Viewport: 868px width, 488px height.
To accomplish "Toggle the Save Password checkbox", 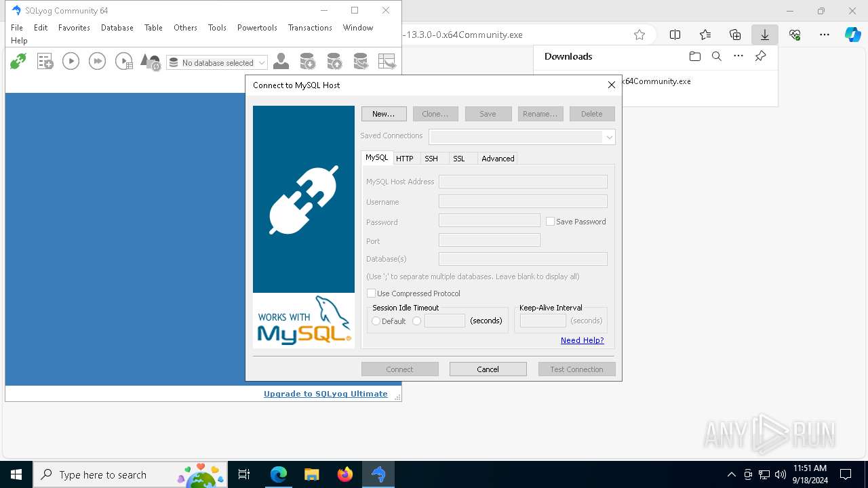I will [x=550, y=222].
